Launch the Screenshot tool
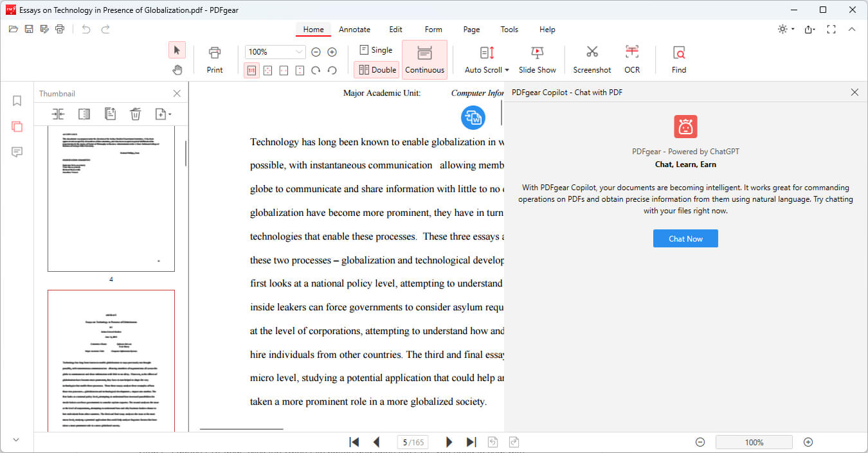Viewport: 868px width, 453px height. (592, 59)
